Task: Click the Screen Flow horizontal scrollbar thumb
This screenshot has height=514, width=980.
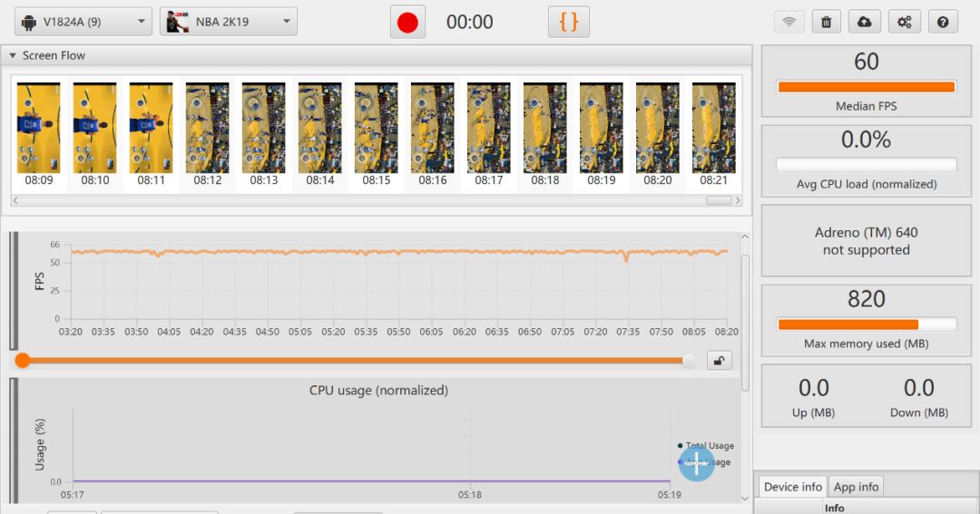Action: pyautogui.click(x=719, y=200)
